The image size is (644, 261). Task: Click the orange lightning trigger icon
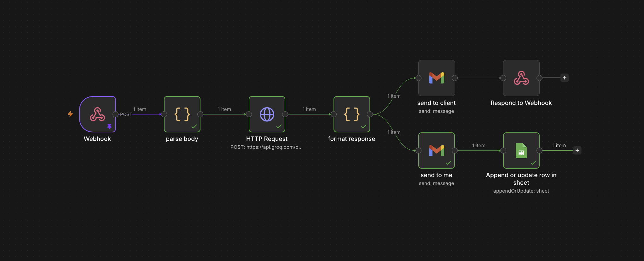70,114
